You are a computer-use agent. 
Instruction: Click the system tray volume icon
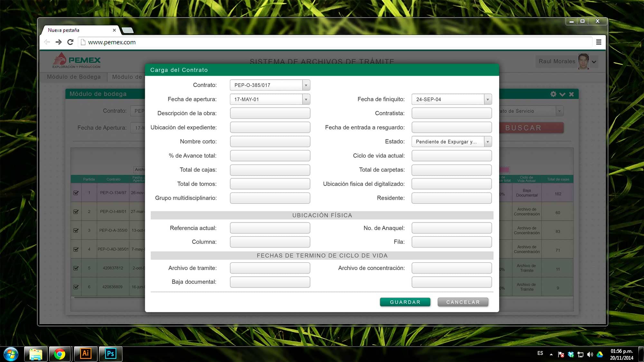(x=590, y=354)
